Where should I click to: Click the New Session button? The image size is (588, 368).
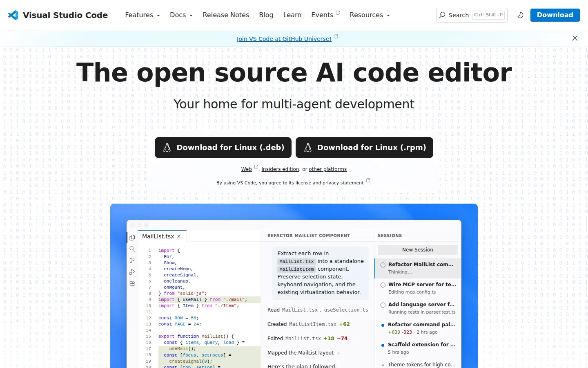tap(417, 250)
